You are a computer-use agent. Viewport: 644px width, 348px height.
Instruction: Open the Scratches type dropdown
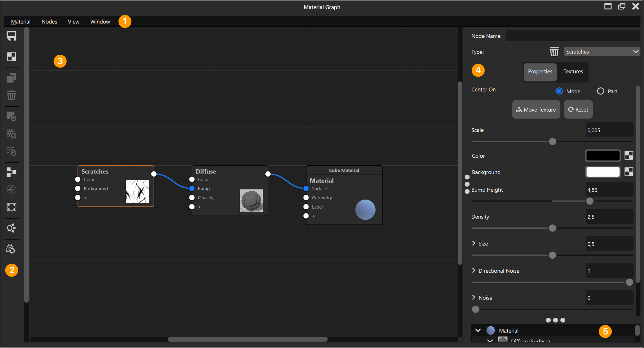pyautogui.click(x=601, y=52)
